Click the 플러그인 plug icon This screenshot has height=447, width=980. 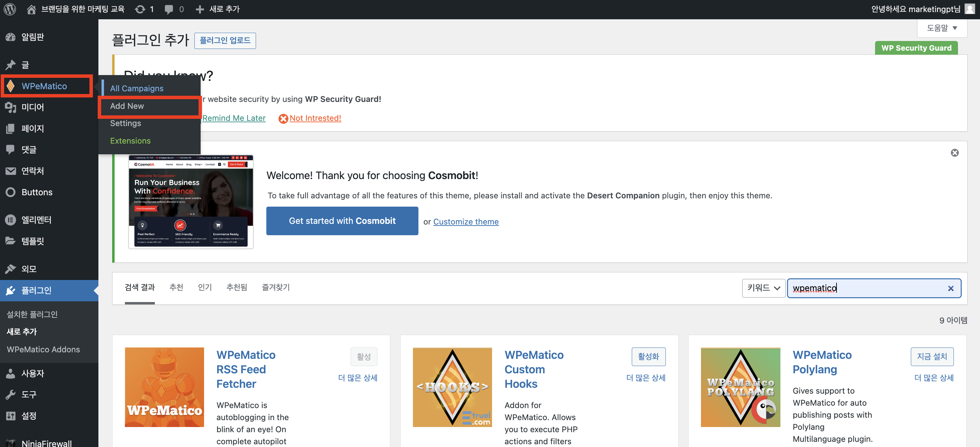click(11, 291)
